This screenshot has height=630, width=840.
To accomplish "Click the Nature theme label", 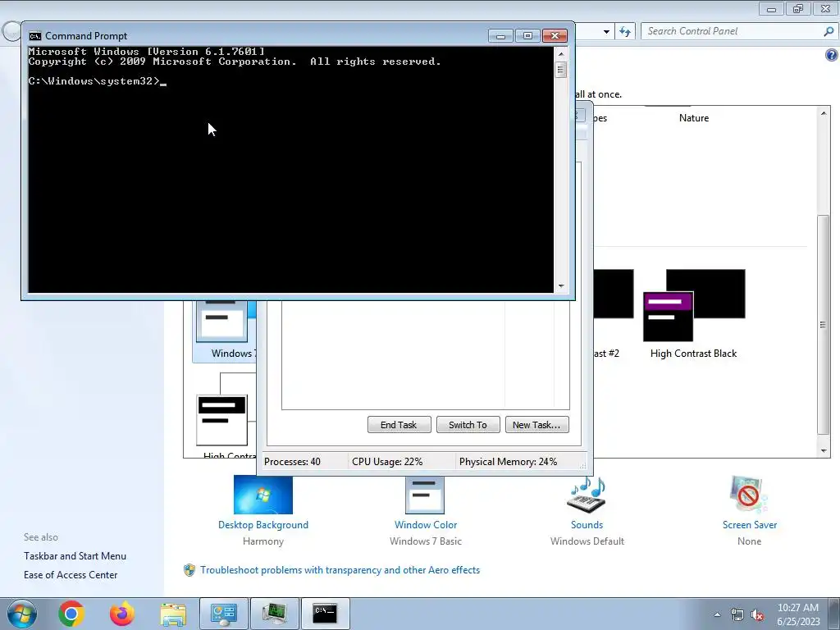I will click(x=694, y=118).
